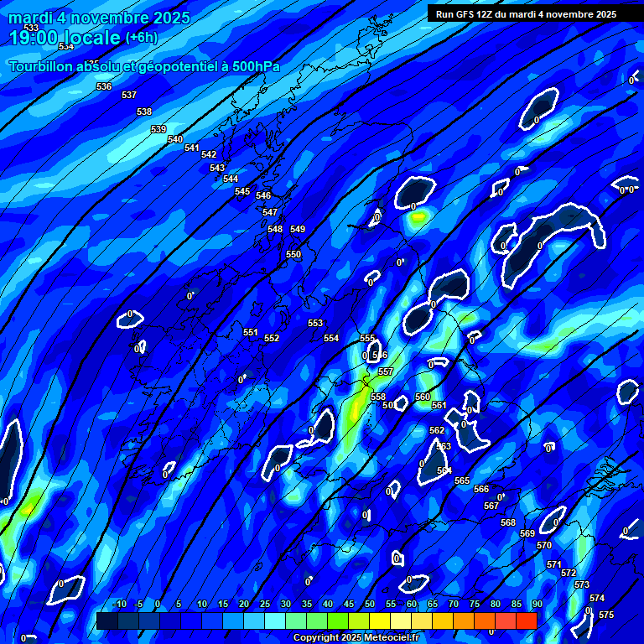Select the 545 geopotential contour label
This screenshot has height=644, width=644.
pyautogui.click(x=242, y=192)
